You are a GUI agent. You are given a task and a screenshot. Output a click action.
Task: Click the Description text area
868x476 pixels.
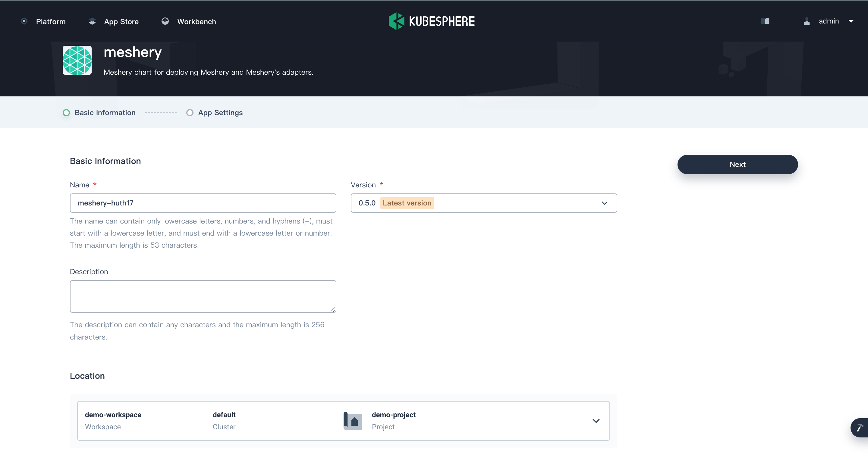click(x=203, y=296)
